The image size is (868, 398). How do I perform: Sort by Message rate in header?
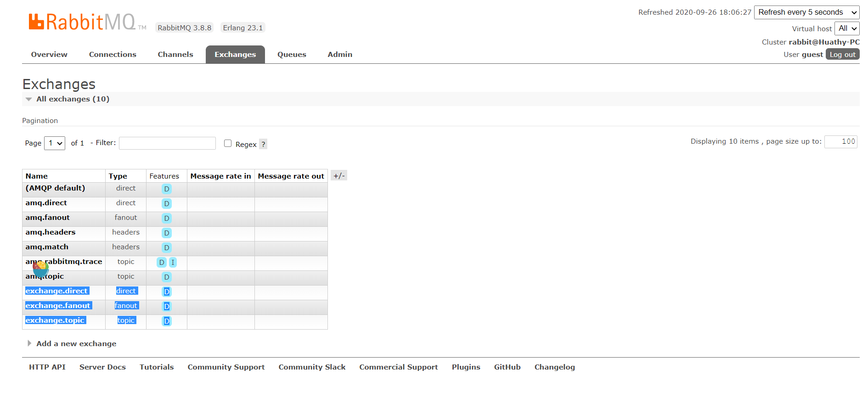click(221, 176)
